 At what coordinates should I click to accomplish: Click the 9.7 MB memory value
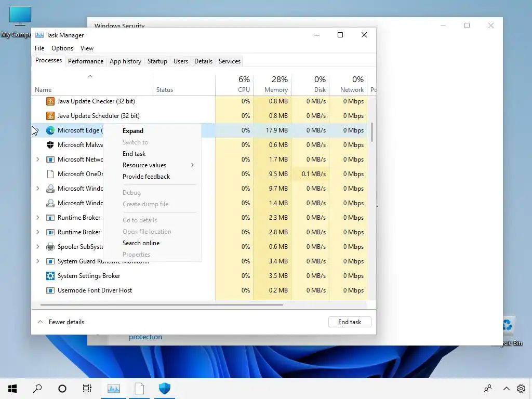coord(278,189)
